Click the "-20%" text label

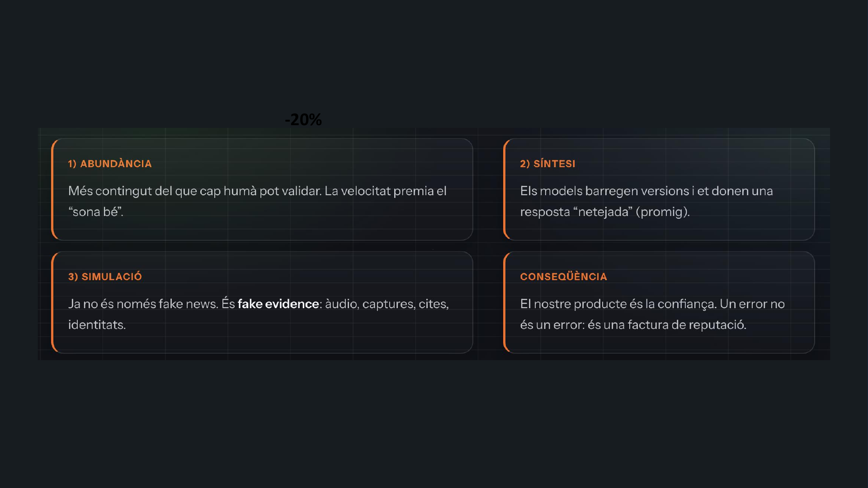pos(303,120)
